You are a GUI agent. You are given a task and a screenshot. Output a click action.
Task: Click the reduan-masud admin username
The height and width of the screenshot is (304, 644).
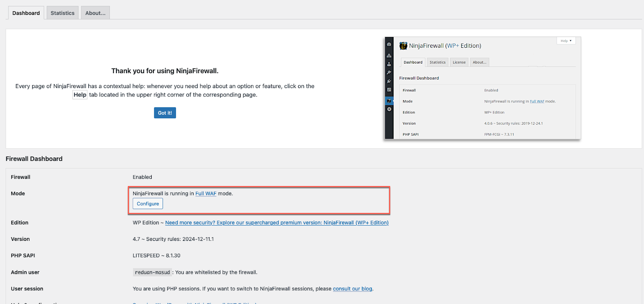(x=152, y=272)
